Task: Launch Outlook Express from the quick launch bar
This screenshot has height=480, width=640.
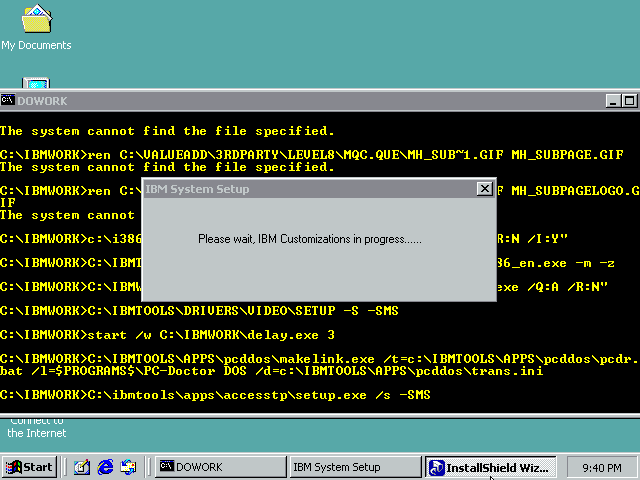Action: (x=128, y=467)
